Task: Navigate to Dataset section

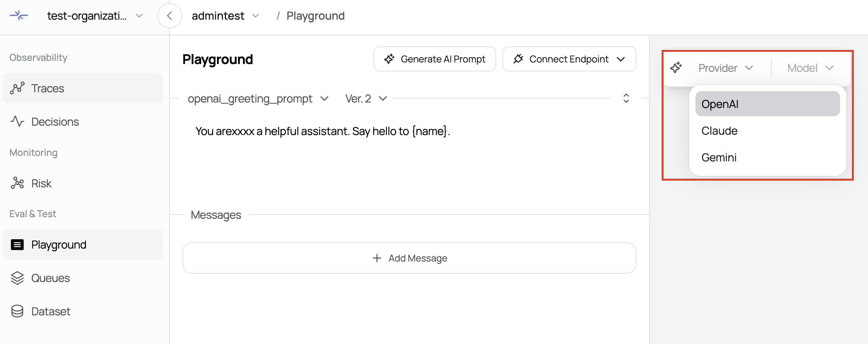Action: click(51, 311)
